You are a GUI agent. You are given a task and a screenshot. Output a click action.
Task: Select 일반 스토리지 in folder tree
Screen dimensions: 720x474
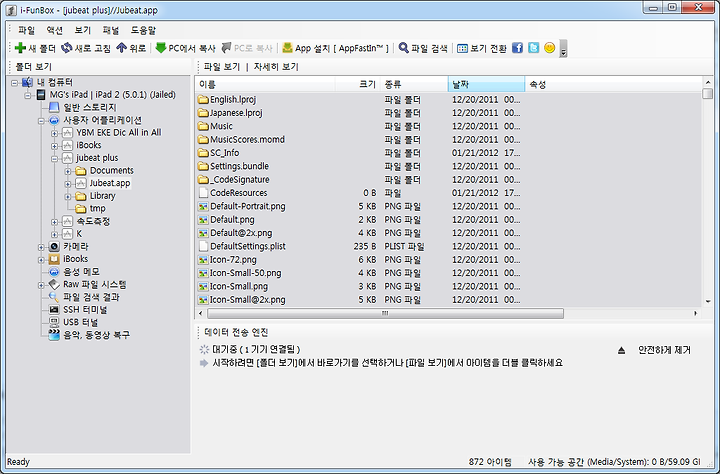[90, 107]
